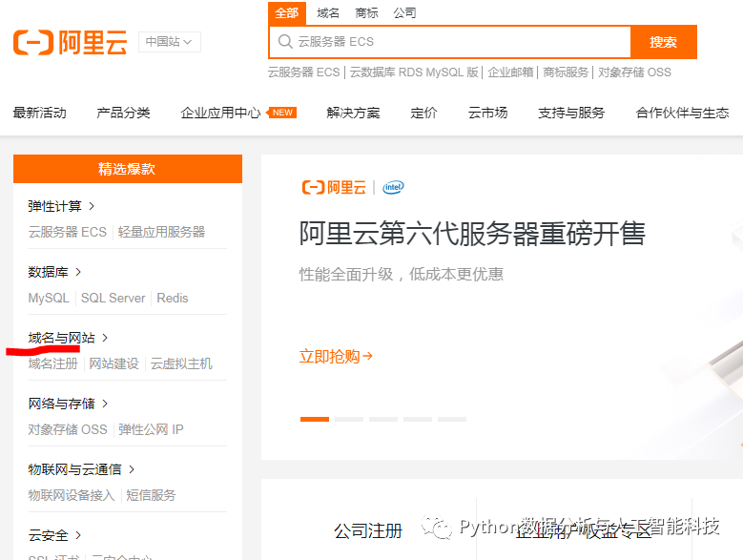Click the Intel logo in the banner
Viewport: 743px width, 560px height.
(x=393, y=187)
